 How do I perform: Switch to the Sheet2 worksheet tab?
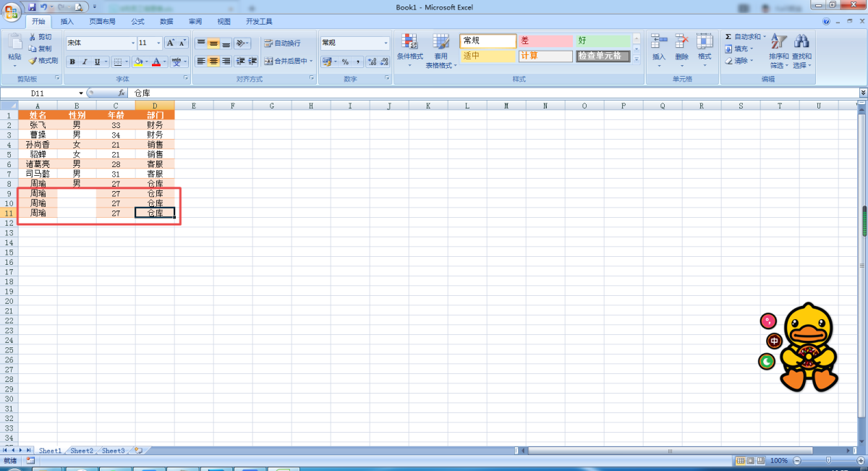coord(81,451)
